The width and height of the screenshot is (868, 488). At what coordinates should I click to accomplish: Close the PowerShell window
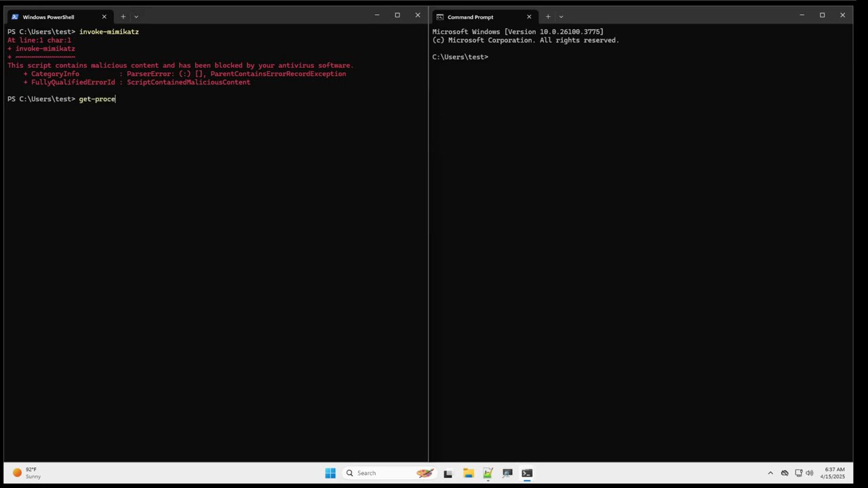(x=418, y=15)
